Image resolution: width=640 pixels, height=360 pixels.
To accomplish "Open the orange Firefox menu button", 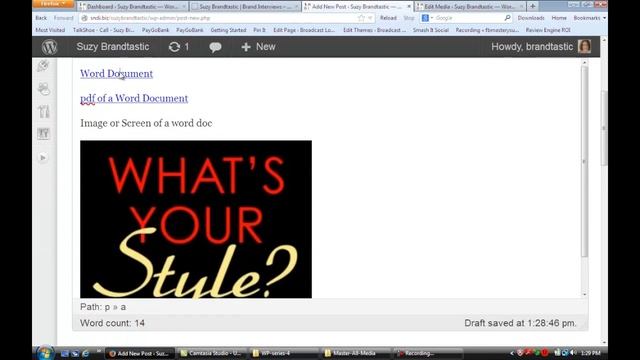I will (x=53, y=4).
